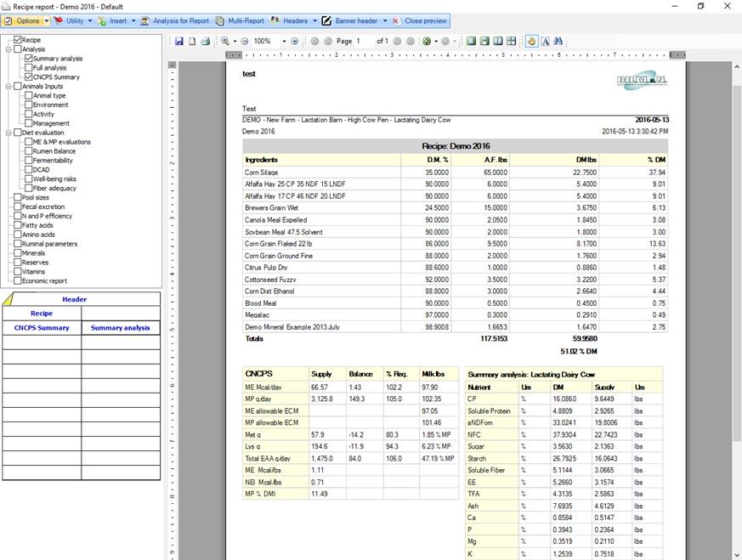Click Close preview button

click(x=420, y=20)
